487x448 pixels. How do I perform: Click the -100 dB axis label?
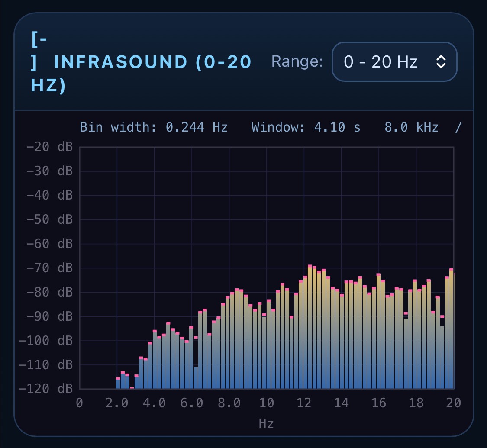click(45, 341)
